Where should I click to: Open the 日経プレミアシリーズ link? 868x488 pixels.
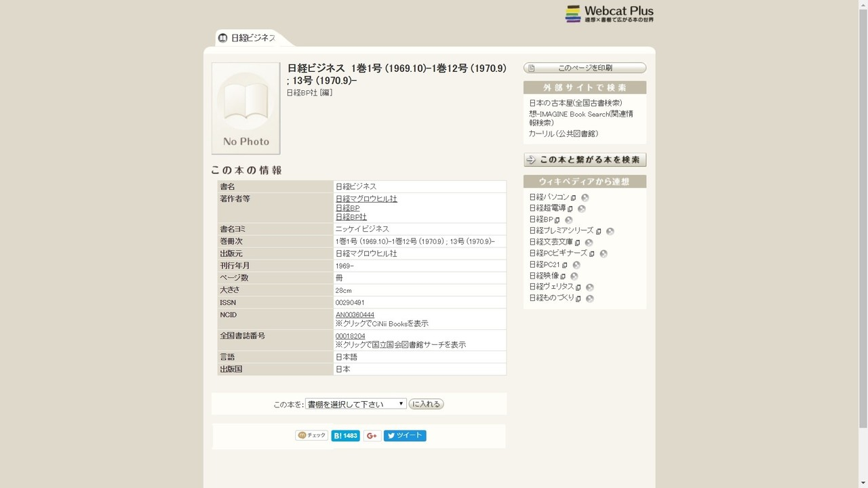pyautogui.click(x=561, y=230)
